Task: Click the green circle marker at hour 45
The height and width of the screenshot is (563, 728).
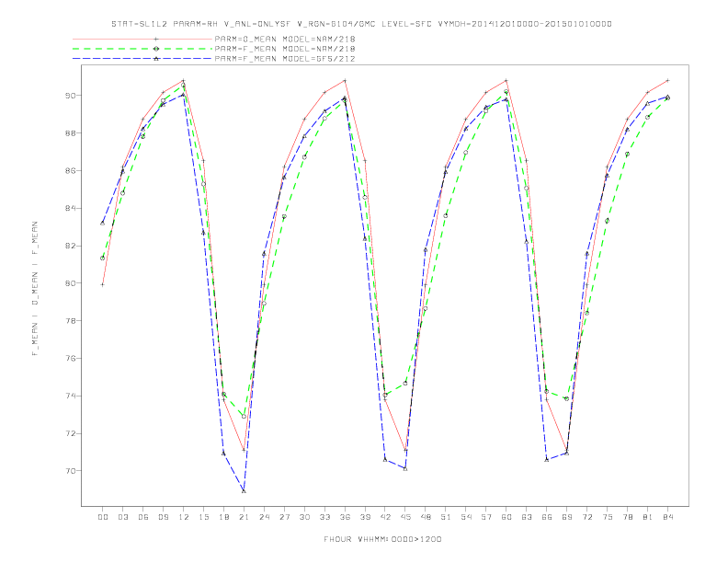Action: coord(405,384)
